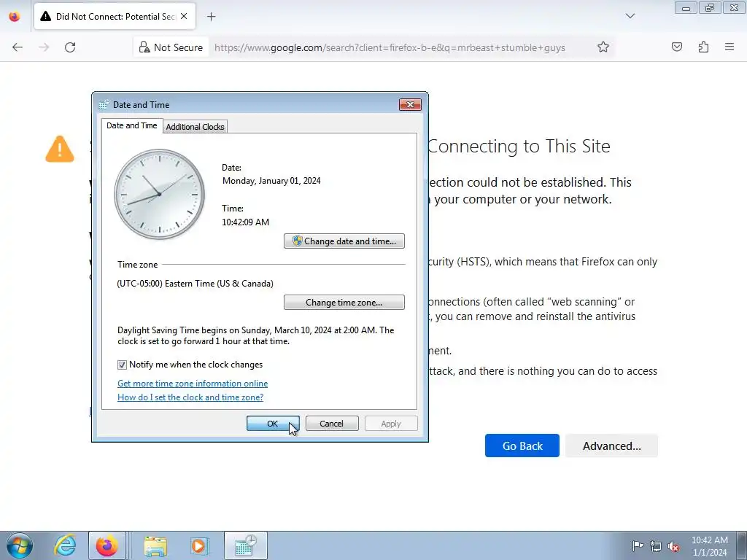The width and height of the screenshot is (747, 560).
Task: Select the Date and Time tab
Action: pyautogui.click(x=132, y=125)
